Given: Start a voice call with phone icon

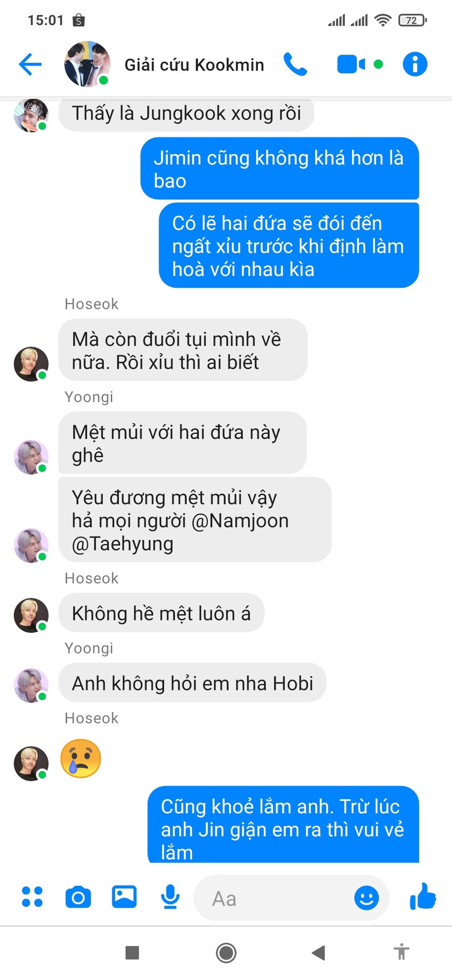Looking at the screenshot, I should 295,64.
